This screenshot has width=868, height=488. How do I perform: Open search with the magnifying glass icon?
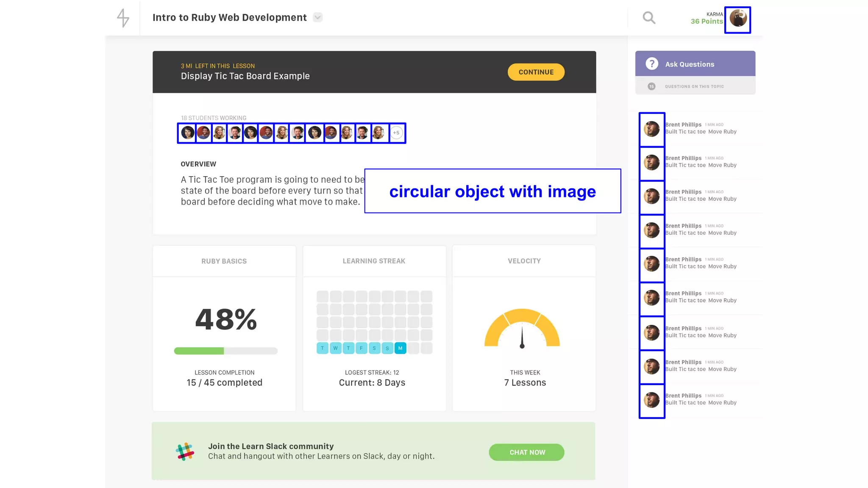point(649,18)
